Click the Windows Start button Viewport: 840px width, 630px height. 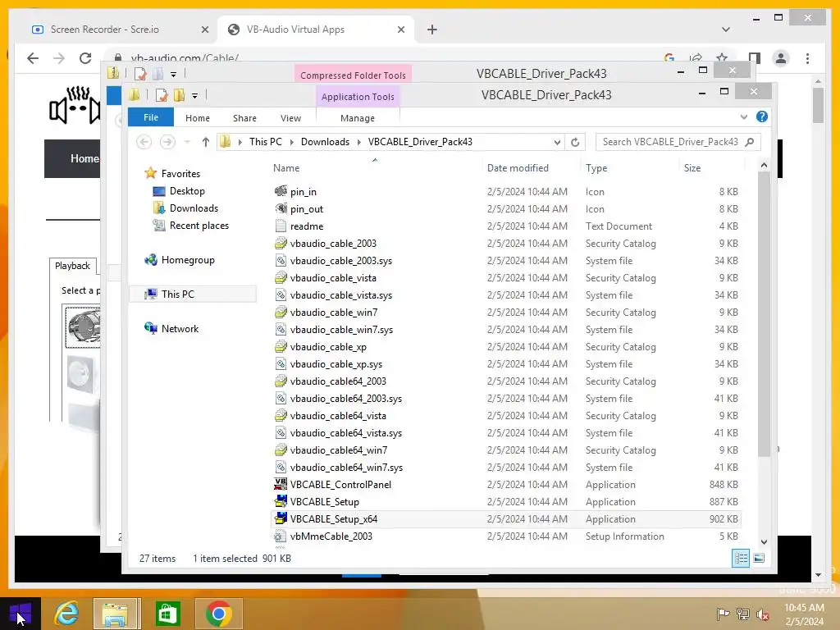coord(21,614)
